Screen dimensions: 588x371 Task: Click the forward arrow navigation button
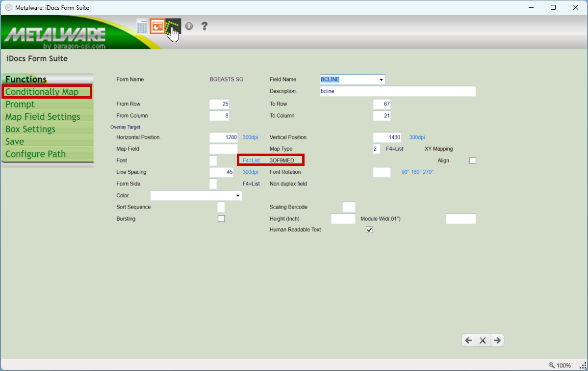497,340
